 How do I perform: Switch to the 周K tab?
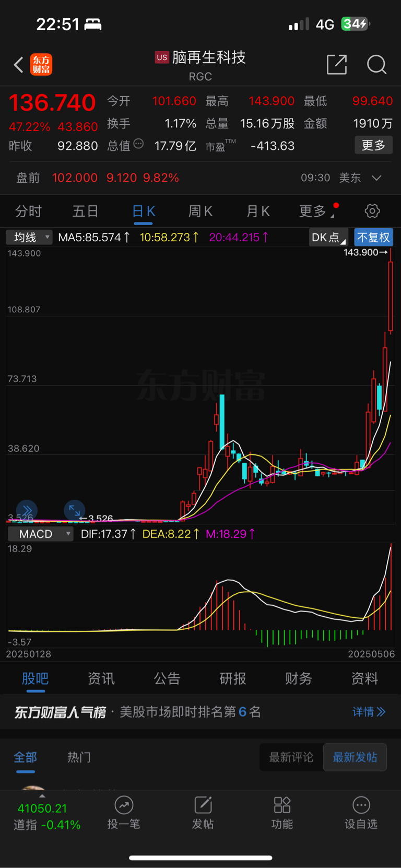tap(200, 211)
